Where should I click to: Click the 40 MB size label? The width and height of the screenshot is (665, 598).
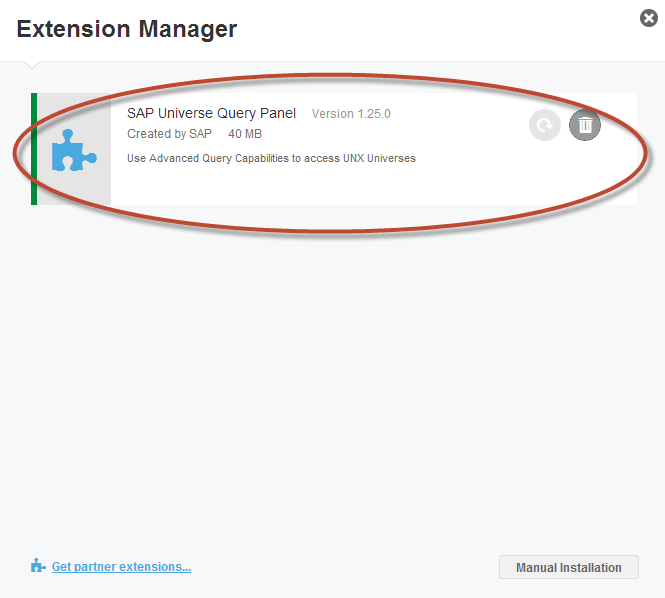245,134
